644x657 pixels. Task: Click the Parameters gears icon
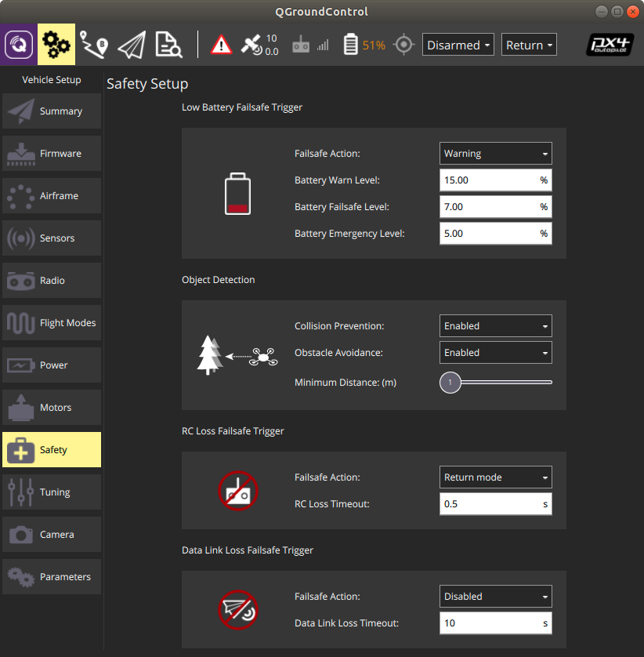pyautogui.click(x=21, y=577)
